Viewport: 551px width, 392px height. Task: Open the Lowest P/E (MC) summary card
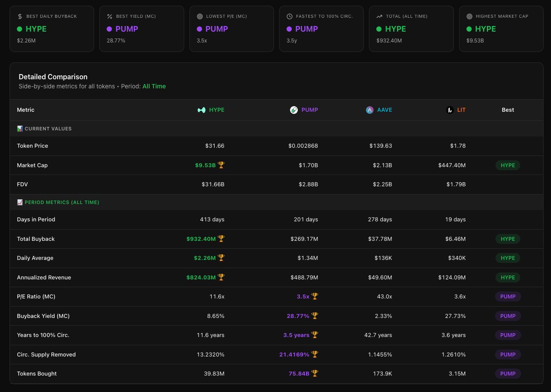[x=231, y=29]
